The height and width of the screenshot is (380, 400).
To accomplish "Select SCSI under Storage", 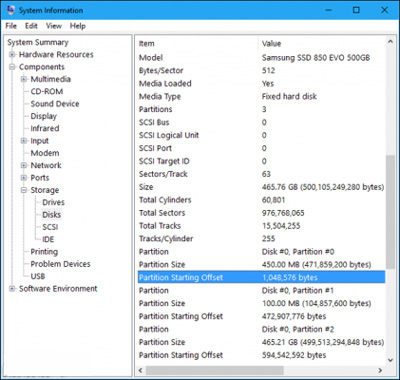I will point(50,227).
